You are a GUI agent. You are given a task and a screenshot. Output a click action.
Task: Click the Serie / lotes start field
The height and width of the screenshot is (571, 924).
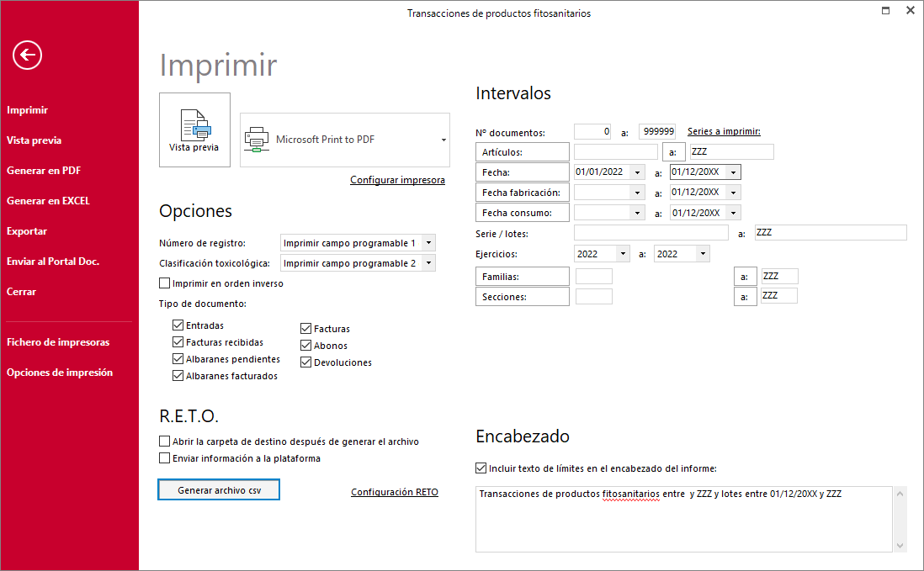point(651,232)
